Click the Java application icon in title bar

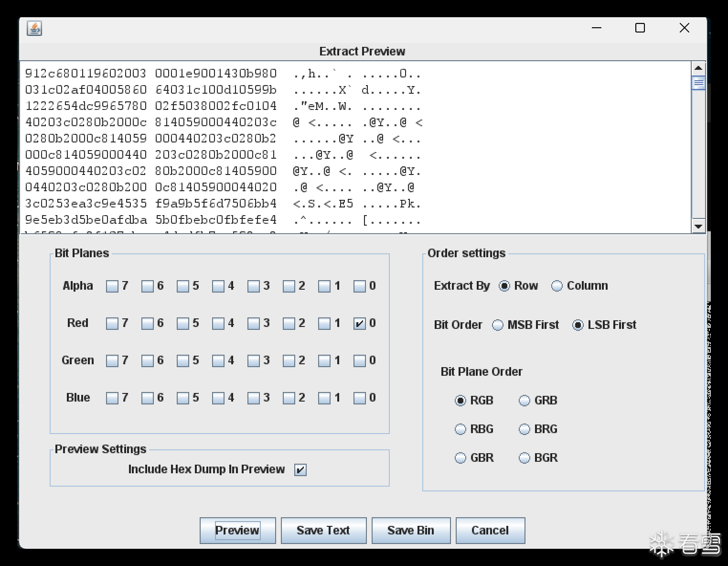[34, 28]
